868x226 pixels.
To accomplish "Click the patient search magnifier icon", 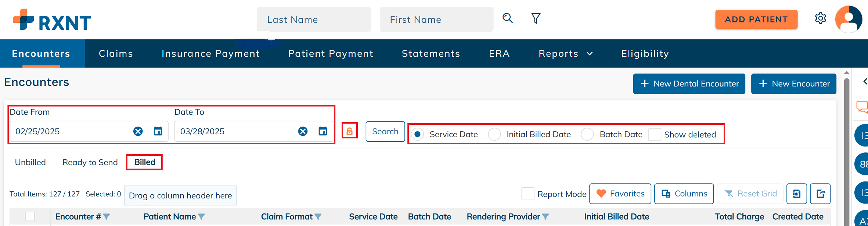I will click(507, 18).
